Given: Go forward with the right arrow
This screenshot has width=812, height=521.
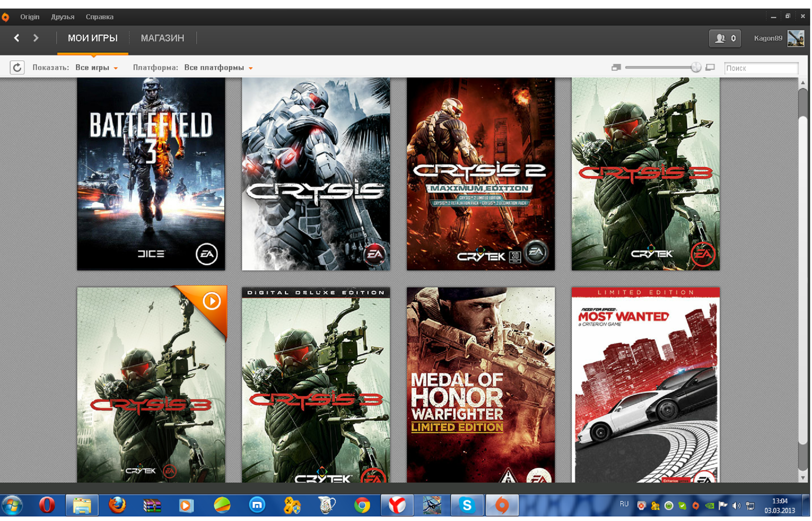Looking at the screenshot, I should click(36, 38).
